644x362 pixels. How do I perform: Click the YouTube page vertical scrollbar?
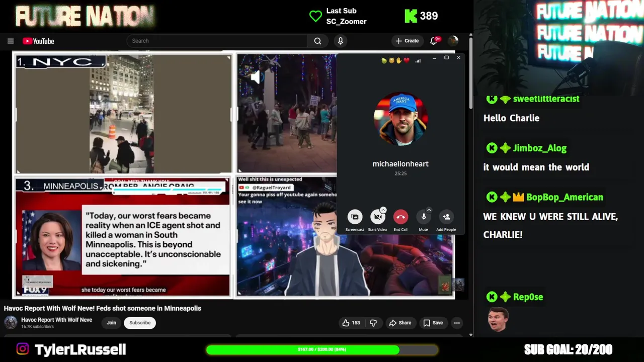coord(470,73)
